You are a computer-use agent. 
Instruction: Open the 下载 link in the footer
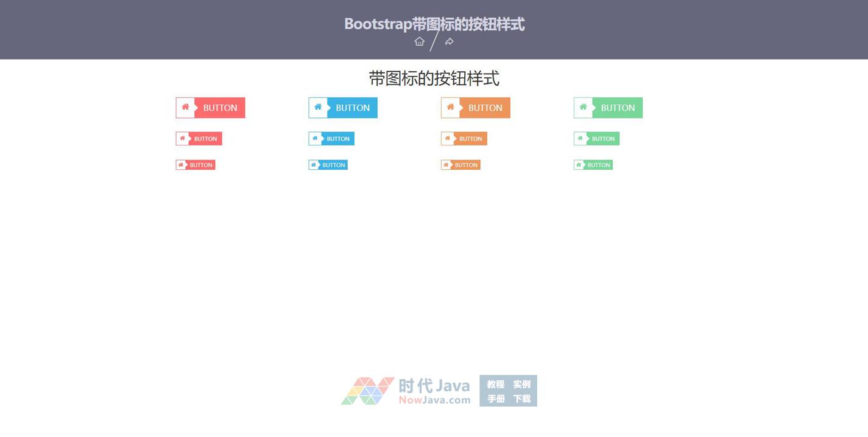[522, 399]
